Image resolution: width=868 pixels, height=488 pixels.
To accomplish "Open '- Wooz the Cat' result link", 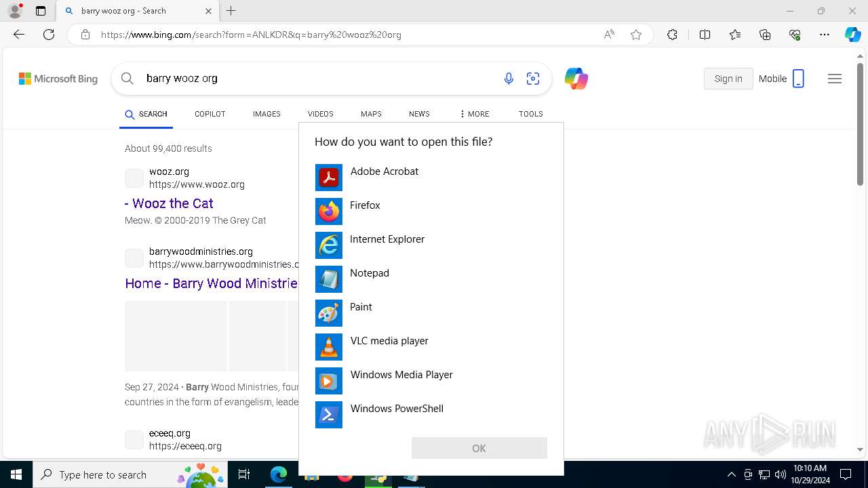I will point(169,203).
